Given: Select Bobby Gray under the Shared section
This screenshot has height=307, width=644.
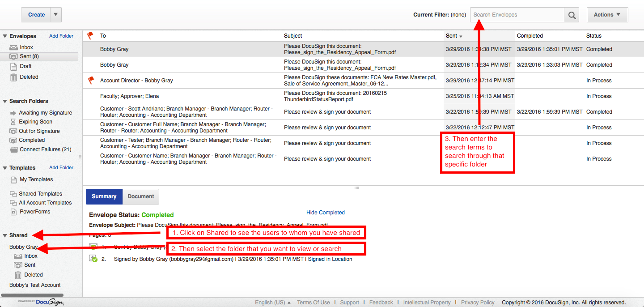Looking at the screenshot, I should (x=24, y=247).
